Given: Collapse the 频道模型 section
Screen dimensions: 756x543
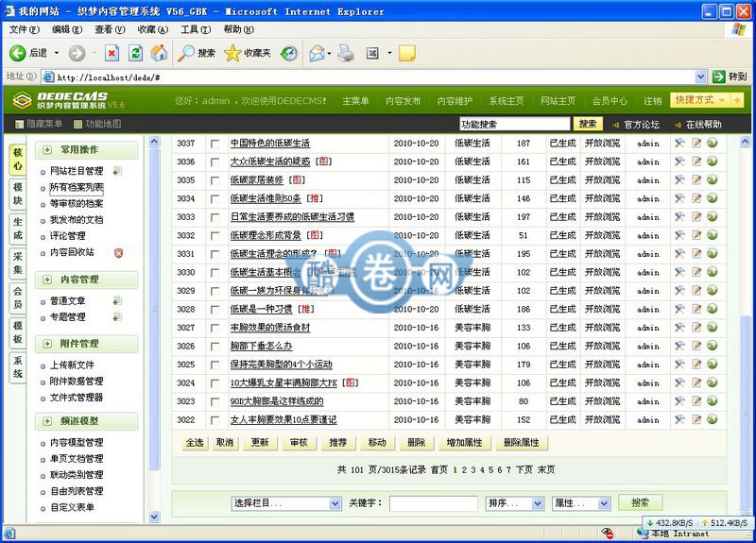Looking at the screenshot, I should (x=47, y=421).
